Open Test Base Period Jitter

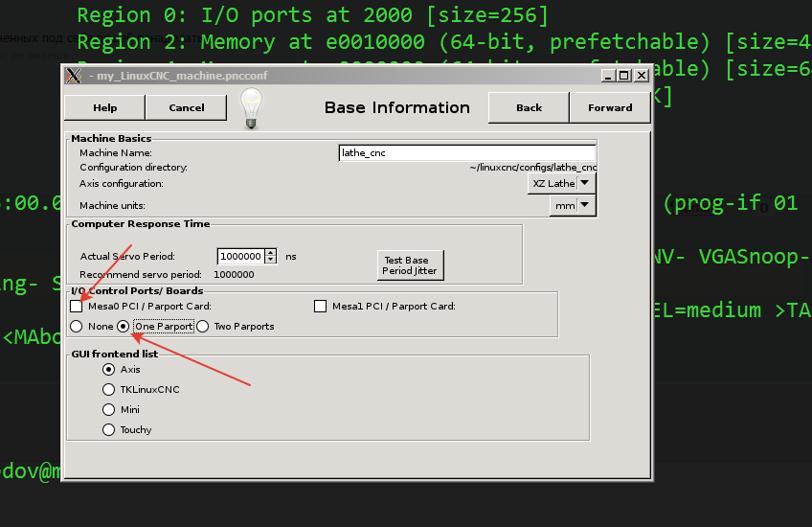coord(410,265)
